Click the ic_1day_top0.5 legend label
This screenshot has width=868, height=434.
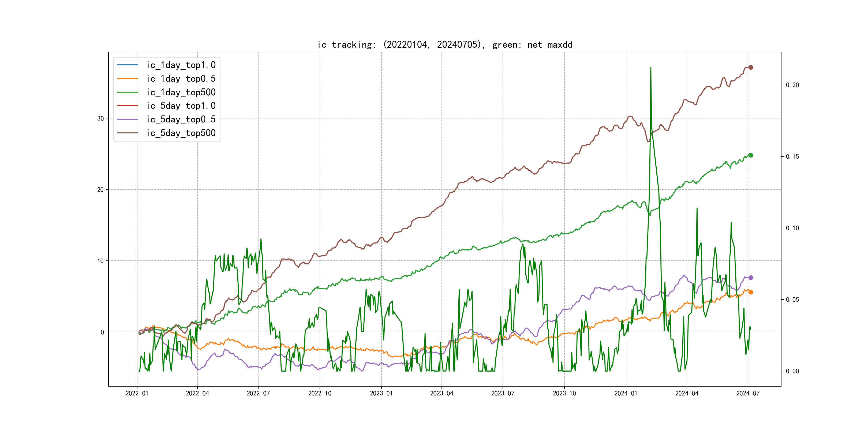[x=181, y=78]
